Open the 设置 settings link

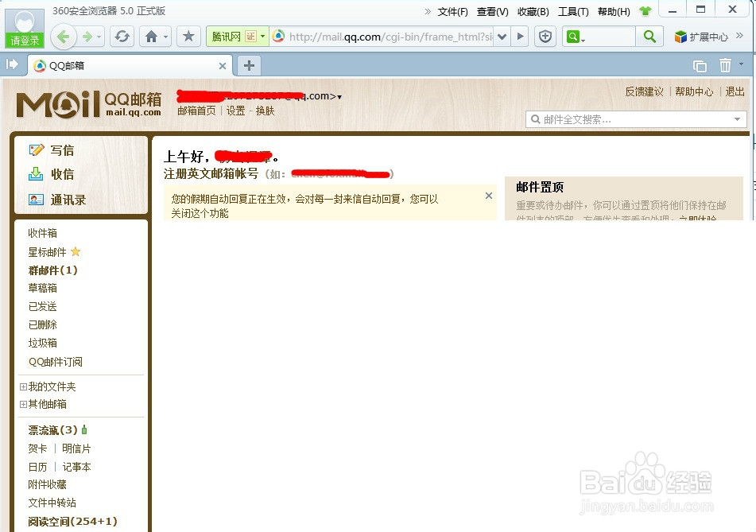(x=236, y=111)
